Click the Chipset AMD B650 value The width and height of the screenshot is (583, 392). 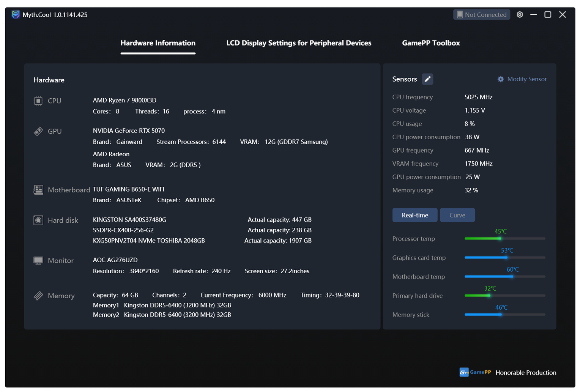200,200
